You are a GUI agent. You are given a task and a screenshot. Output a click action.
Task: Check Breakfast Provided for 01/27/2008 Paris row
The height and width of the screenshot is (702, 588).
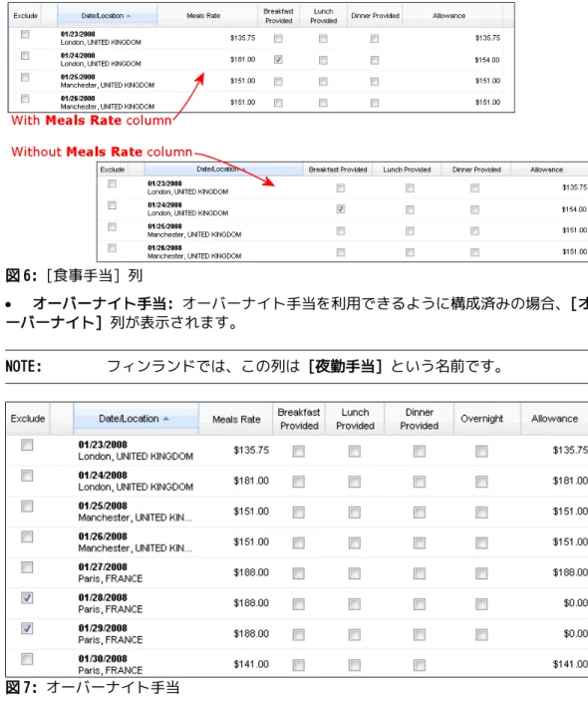click(x=298, y=573)
